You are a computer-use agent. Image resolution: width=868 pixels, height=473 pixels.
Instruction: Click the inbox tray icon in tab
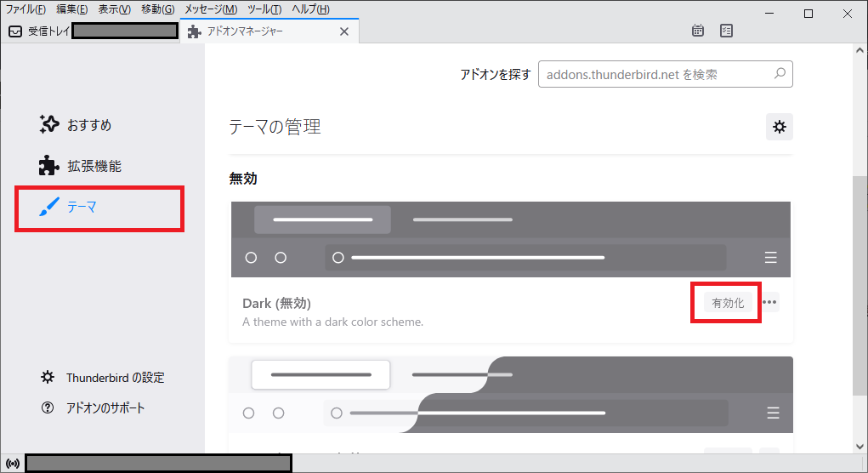(x=15, y=31)
